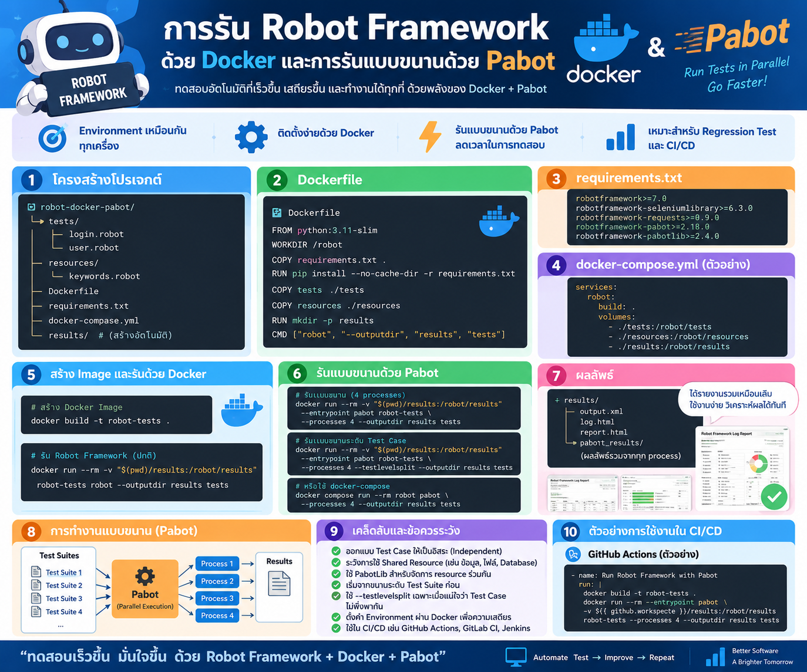Open the report thumbnail with pie chart
This screenshot has width=807, height=672.
pos(742,468)
